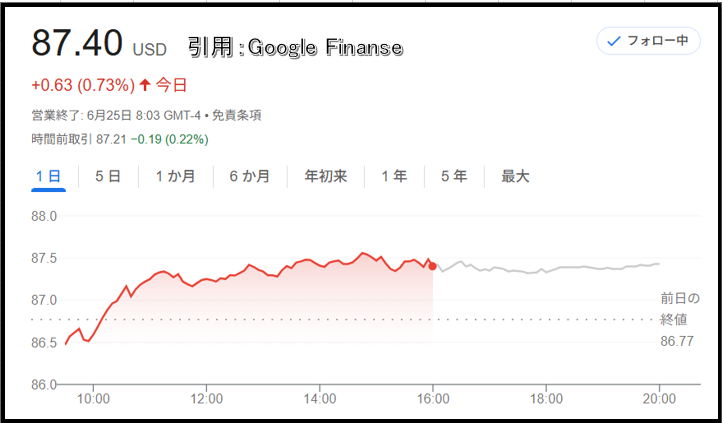Click the red up arrow beside 今日
Image resolution: width=722 pixels, height=423 pixels.
pyautogui.click(x=145, y=85)
